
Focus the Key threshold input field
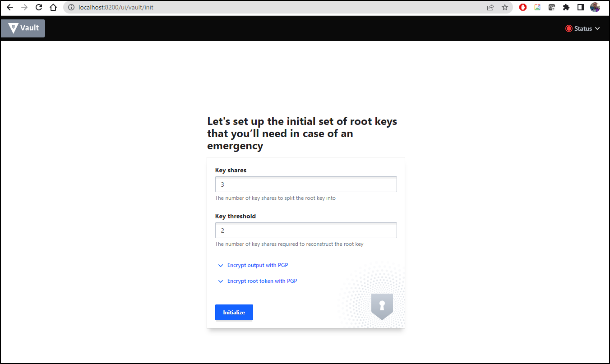click(306, 230)
